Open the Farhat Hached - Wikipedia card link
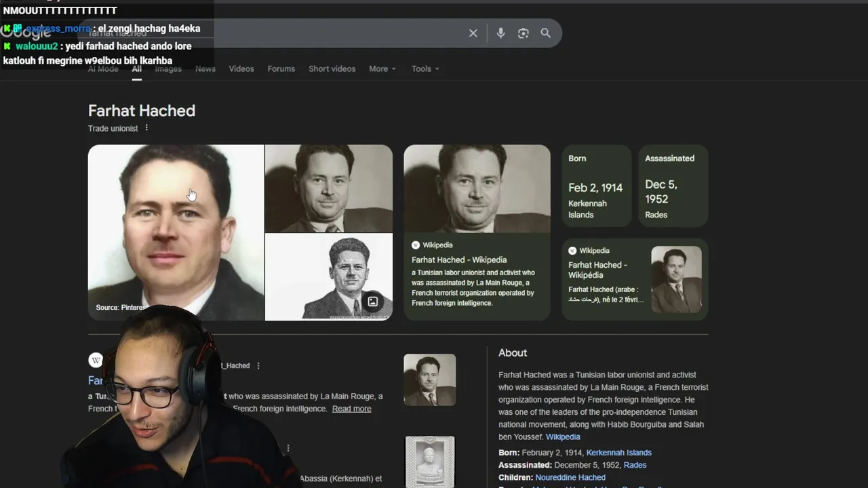The width and height of the screenshot is (868, 488). (x=459, y=260)
